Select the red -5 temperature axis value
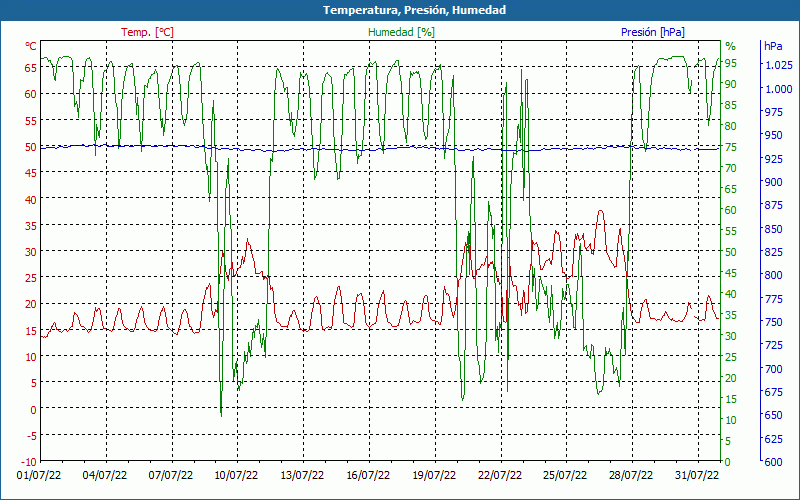Screen dimensions: 800x500 pos(32,436)
